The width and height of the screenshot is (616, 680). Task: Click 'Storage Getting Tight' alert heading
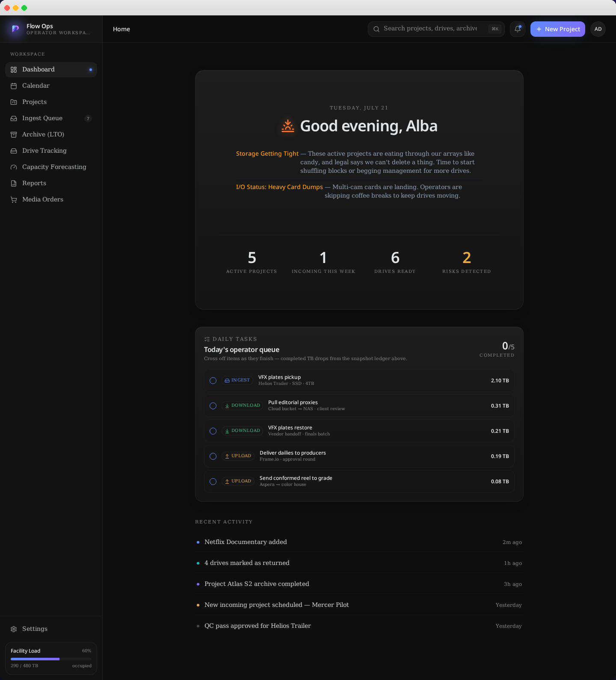coord(267,154)
